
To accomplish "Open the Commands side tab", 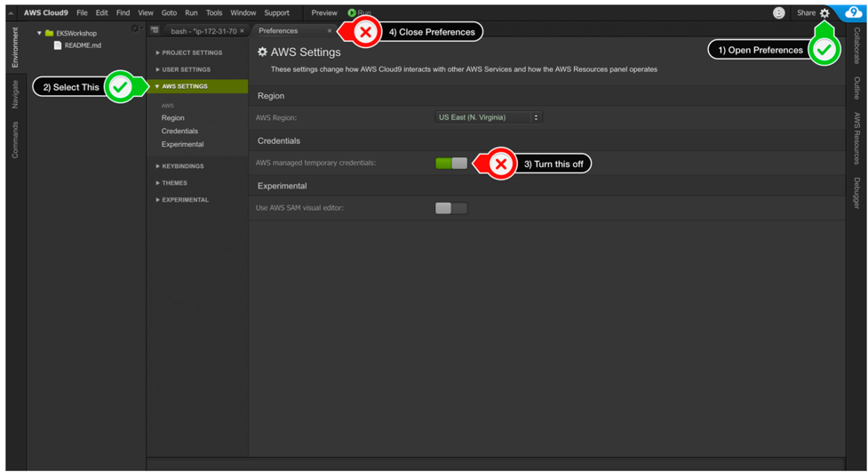I will 15,140.
